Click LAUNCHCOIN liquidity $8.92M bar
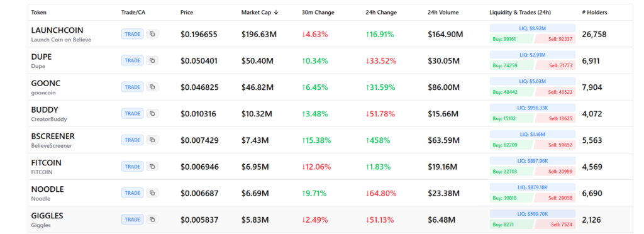This screenshot has width=644, height=234. coord(532,28)
